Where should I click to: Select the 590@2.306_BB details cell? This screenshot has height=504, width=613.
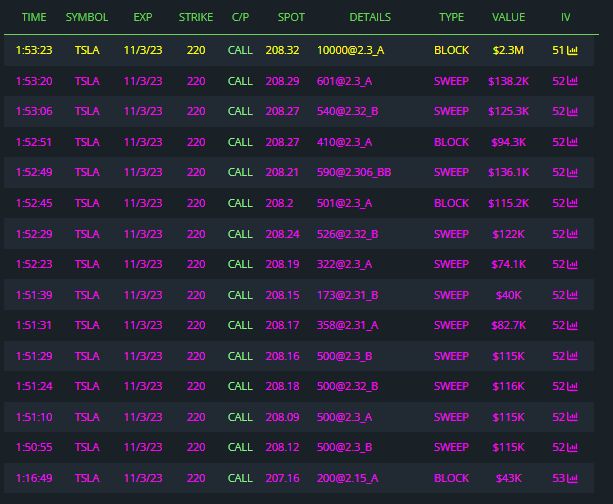click(354, 172)
